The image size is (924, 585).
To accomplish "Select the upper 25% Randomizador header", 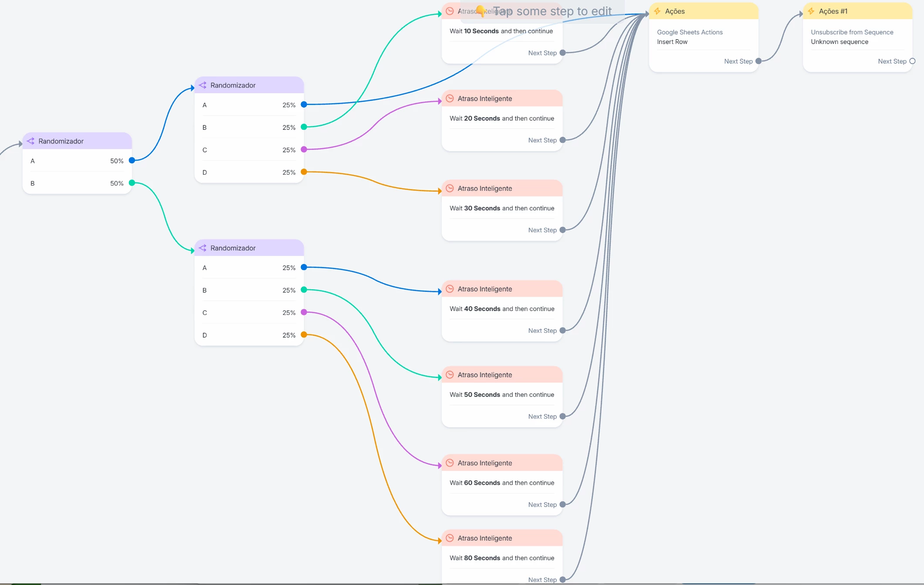I will tap(249, 85).
